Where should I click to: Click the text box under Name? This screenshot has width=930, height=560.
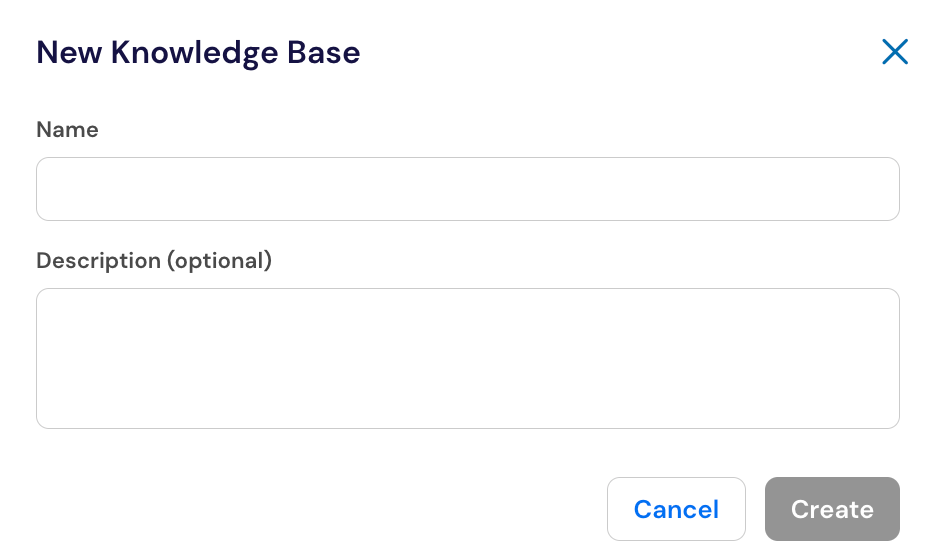pos(467,189)
